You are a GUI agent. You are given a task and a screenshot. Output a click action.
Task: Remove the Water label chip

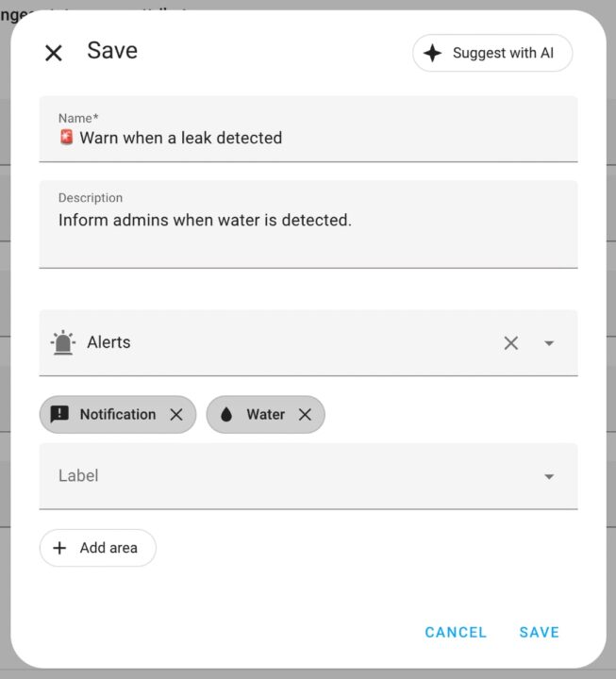pos(305,414)
